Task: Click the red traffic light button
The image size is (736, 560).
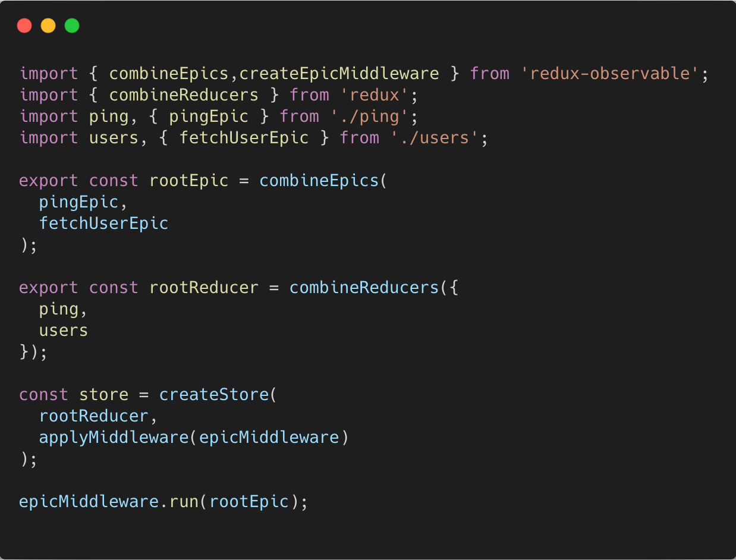Action: click(x=24, y=26)
